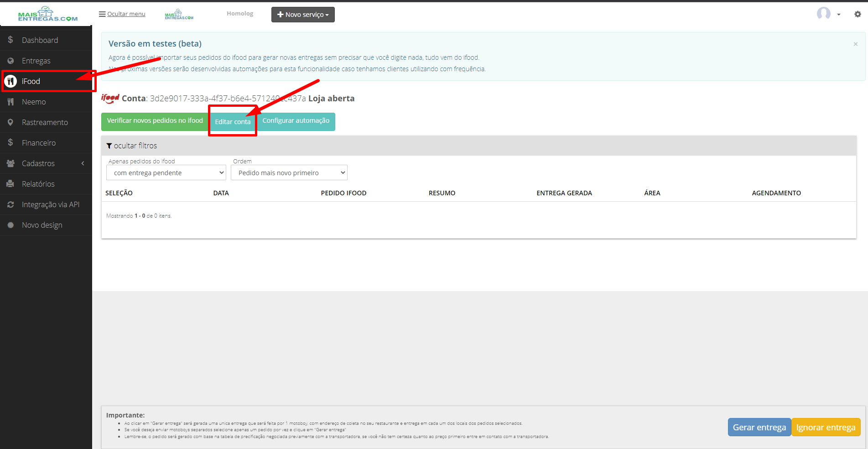Viewport: 868px width, 449px height.
Task: Click the 'AGENDAMENTO' column header
Action: coord(776,193)
